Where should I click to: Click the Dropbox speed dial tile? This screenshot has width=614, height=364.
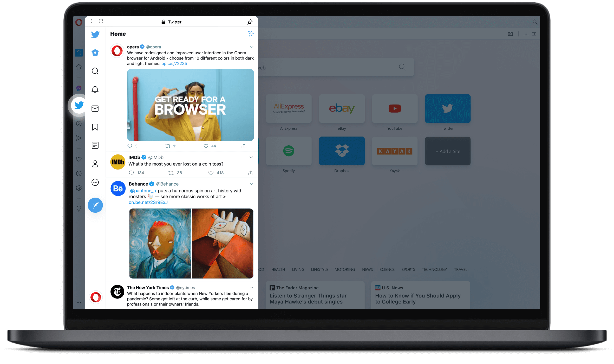coord(342,151)
